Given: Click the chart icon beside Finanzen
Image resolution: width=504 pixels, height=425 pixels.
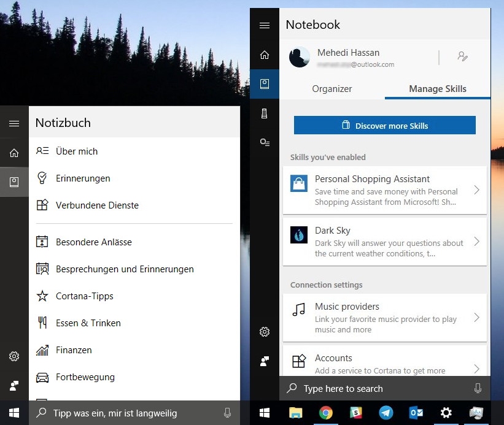Looking at the screenshot, I should [42, 350].
